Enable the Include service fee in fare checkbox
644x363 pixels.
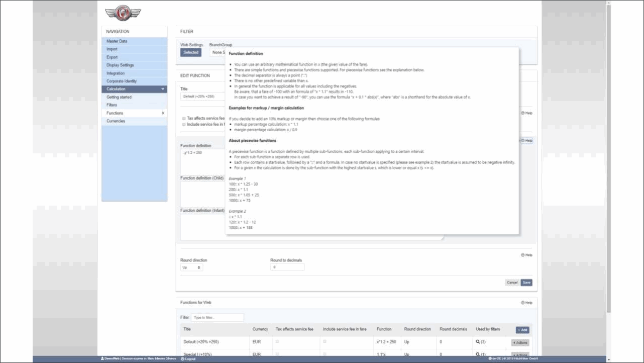(x=184, y=124)
